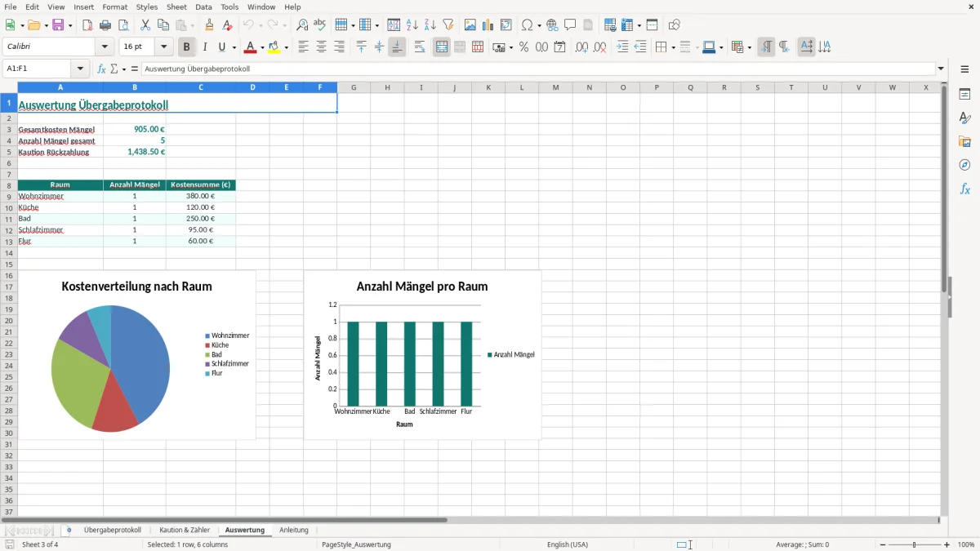The image size is (980, 551).
Task: Click the zoom slider handle
Action: pyautogui.click(x=915, y=544)
